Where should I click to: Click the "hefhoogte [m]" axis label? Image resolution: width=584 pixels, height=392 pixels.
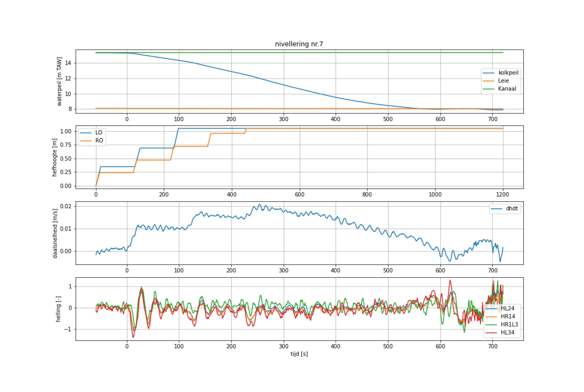pos(54,158)
